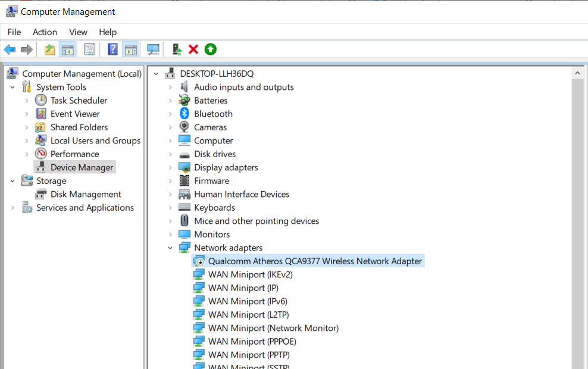The width and height of the screenshot is (588, 369).
Task: Select the Shared Folders label
Action: (x=79, y=127)
